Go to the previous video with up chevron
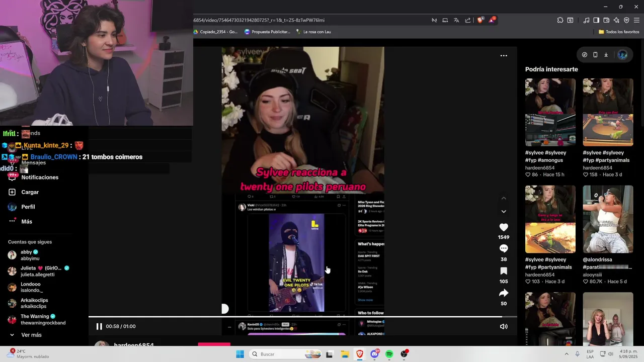 504,198
